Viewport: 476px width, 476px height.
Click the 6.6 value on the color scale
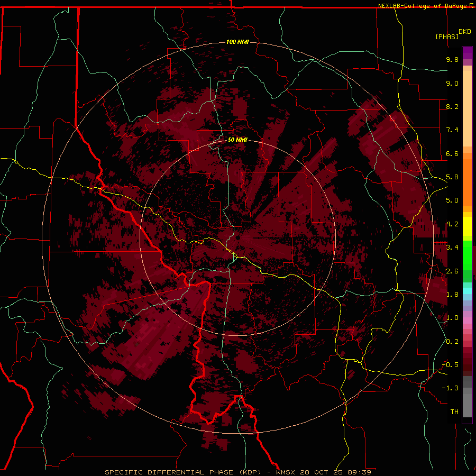(x=452, y=153)
